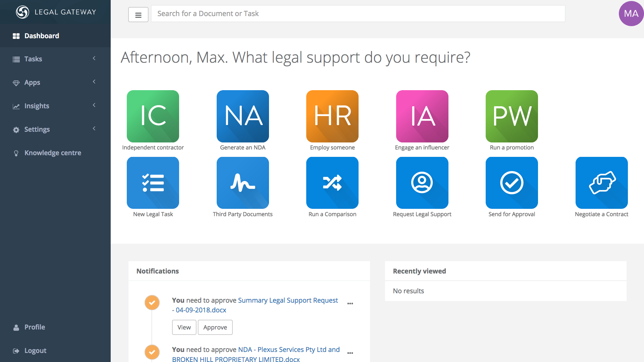Open the Profile page from sidebar
644x362 pixels.
click(x=35, y=327)
